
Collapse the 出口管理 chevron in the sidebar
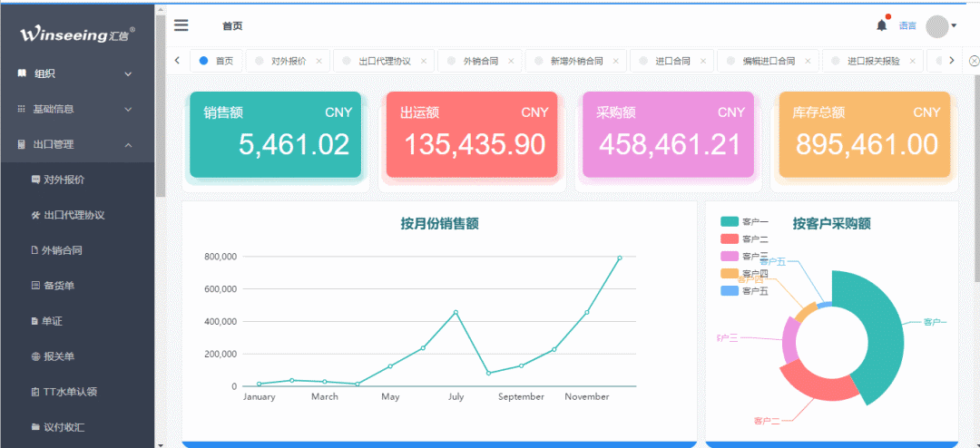128,145
